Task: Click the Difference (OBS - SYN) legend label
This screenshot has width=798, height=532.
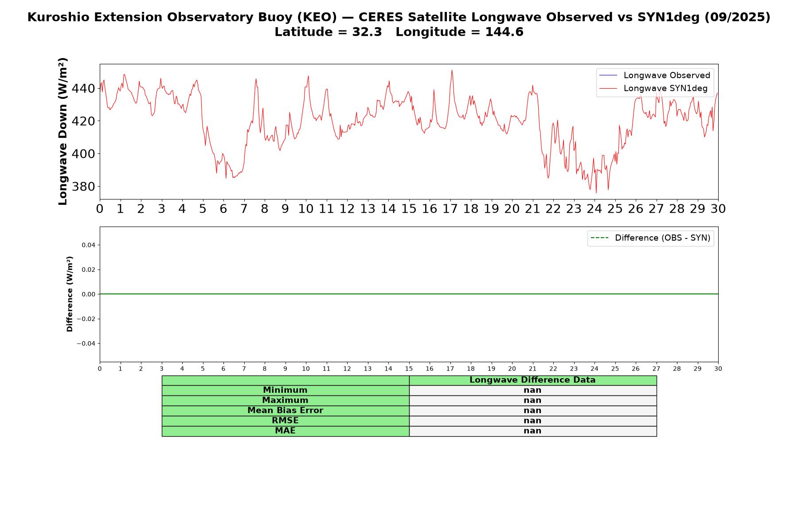Action: pyautogui.click(x=662, y=238)
